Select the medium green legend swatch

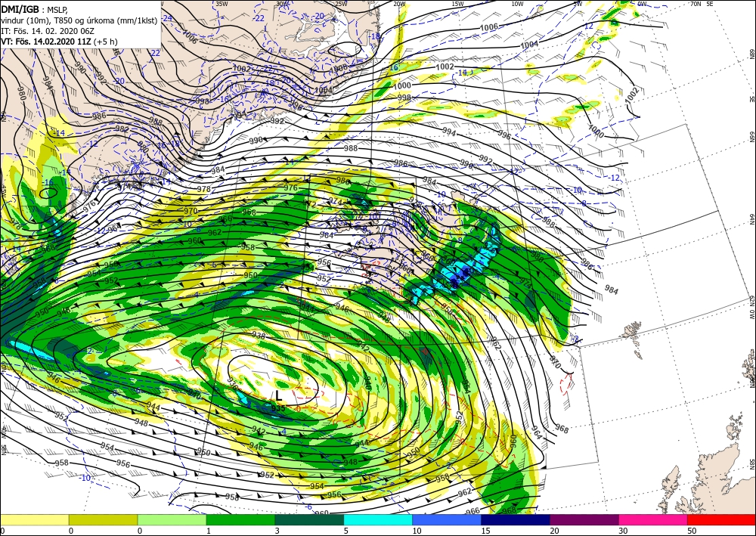tap(240, 519)
